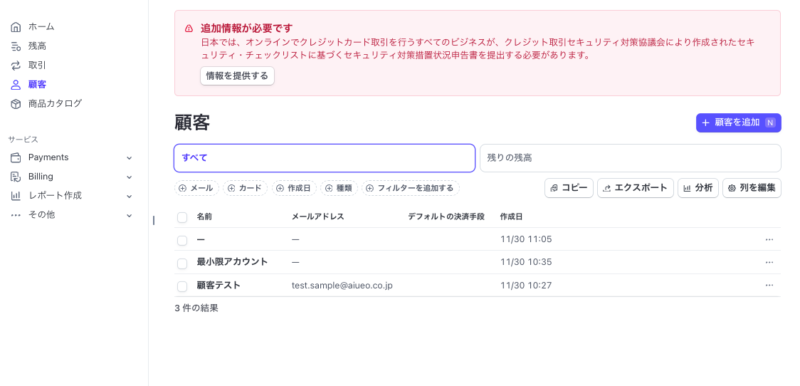Open the row menu for 11/30 11:05 customer
This screenshot has height=386, width=800.
769,240
